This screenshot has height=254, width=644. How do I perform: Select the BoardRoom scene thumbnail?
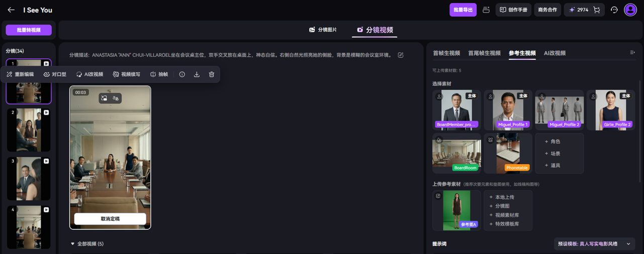point(456,153)
